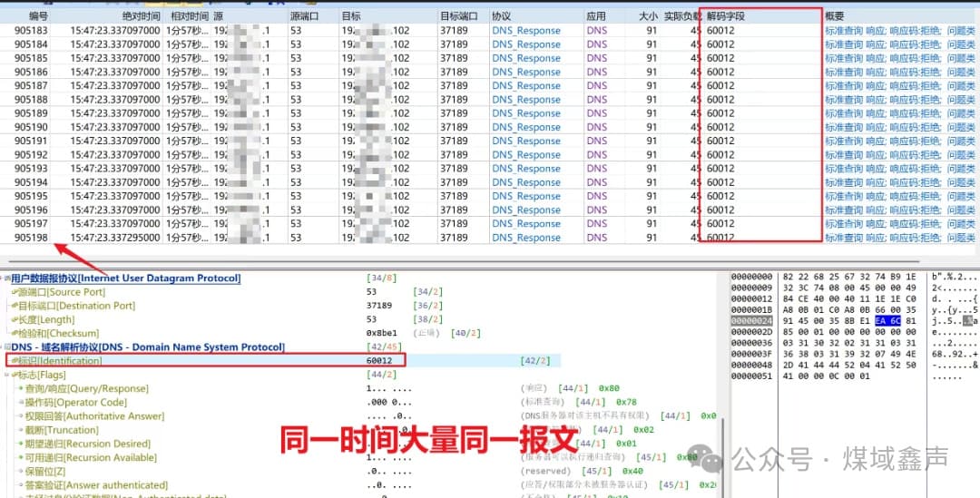This screenshot has height=498, width=980.
Task: Click the icon beside Source Port field
Action: (x=14, y=292)
